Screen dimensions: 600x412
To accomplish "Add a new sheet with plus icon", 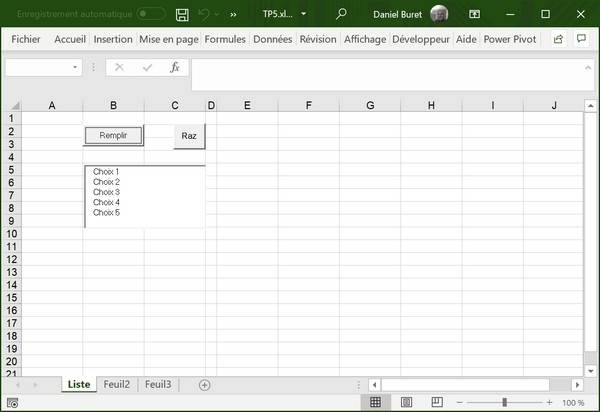I will (205, 385).
